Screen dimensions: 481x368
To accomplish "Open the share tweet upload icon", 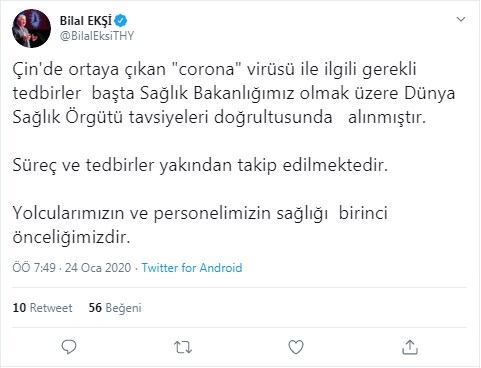I will pyautogui.click(x=410, y=347).
